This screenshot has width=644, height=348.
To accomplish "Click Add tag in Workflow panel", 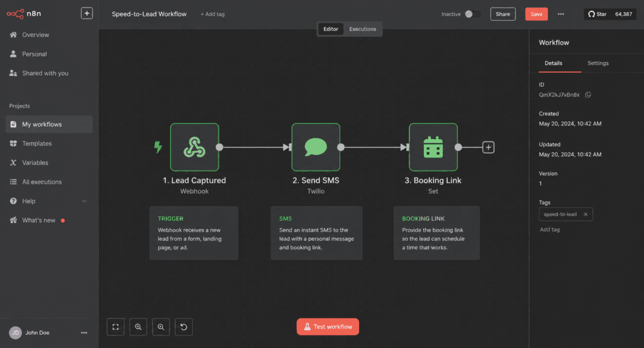I will tap(550, 230).
